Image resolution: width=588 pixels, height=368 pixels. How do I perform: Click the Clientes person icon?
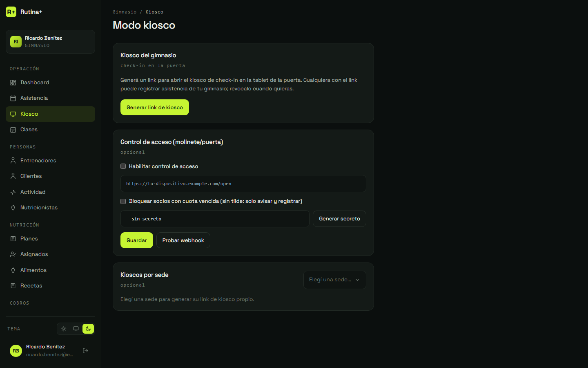[x=13, y=176]
